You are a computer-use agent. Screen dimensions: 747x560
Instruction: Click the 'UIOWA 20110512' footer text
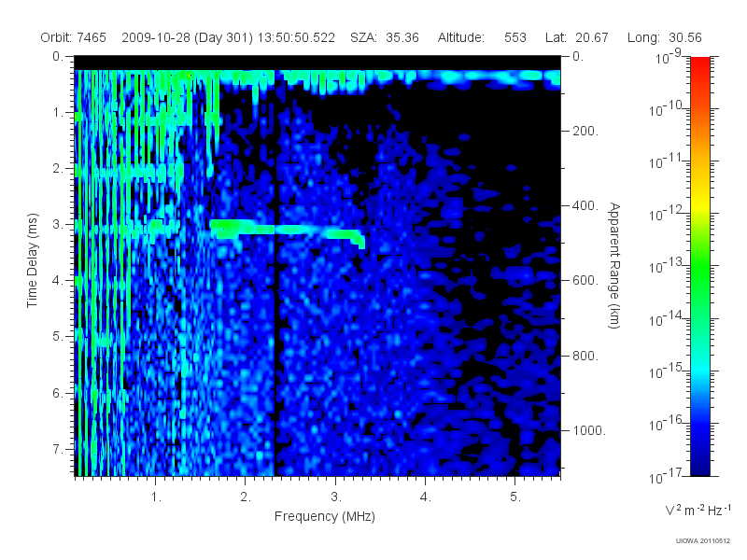[x=703, y=540]
